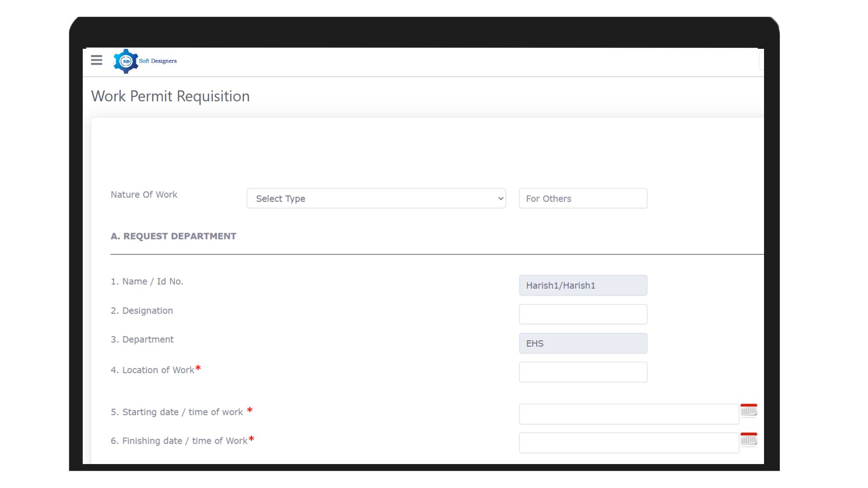Image resolution: width=868 pixels, height=488 pixels.
Task: Click the 1. Name / Id No. label
Action: [147, 281]
